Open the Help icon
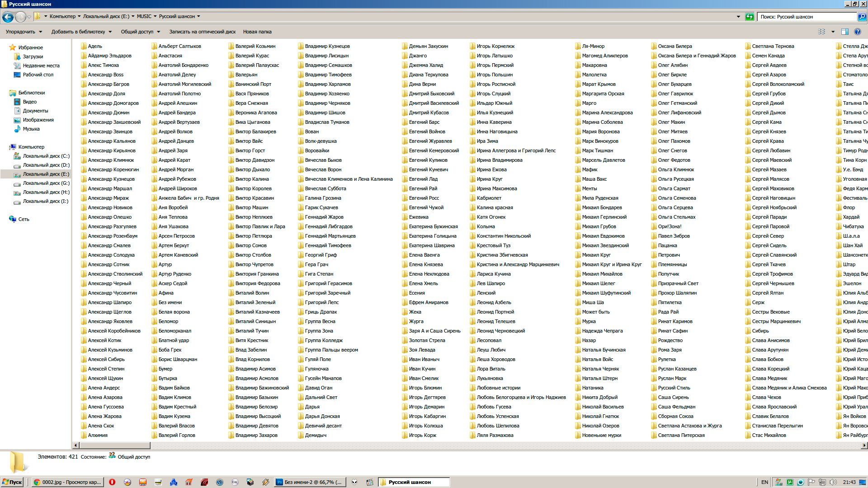Image resolution: width=868 pixels, height=488 pixels. coord(857,32)
